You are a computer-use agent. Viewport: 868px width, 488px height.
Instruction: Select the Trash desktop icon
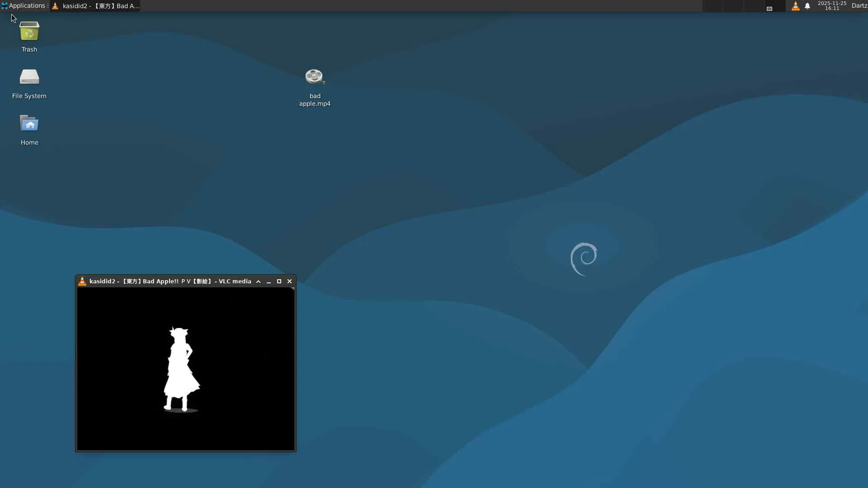(29, 32)
